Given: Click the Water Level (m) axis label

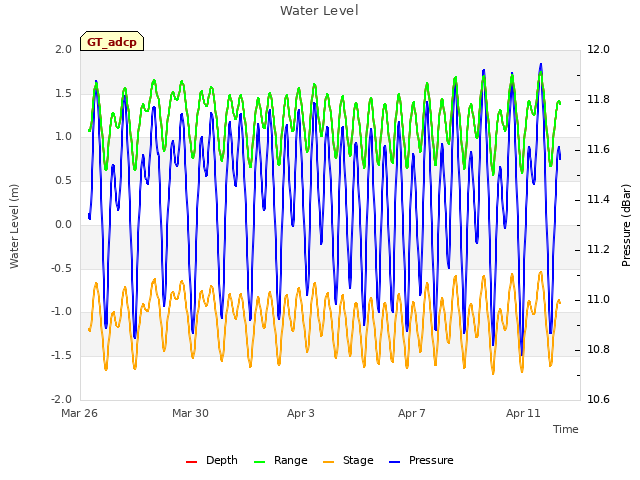Looking at the screenshot, I should coord(14,226).
